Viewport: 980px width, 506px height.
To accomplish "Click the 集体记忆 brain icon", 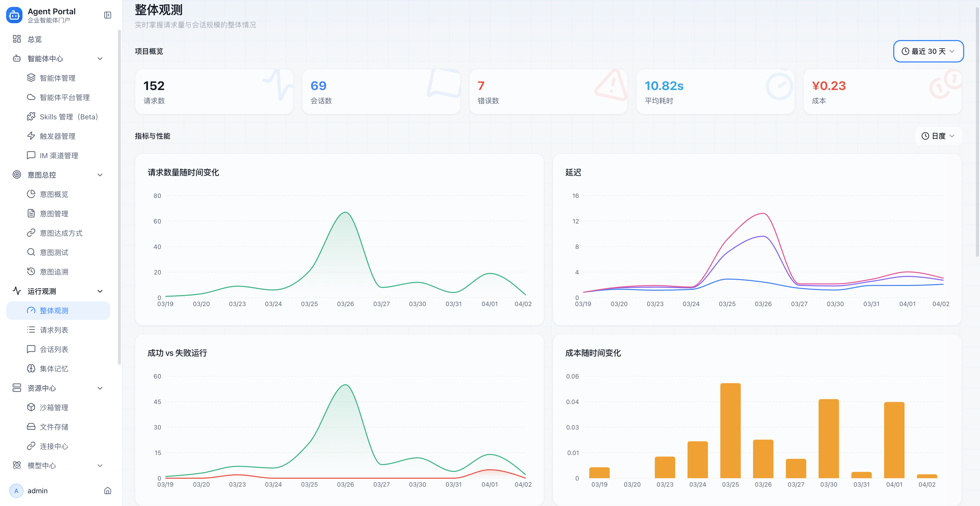I will pyautogui.click(x=31, y=368).
